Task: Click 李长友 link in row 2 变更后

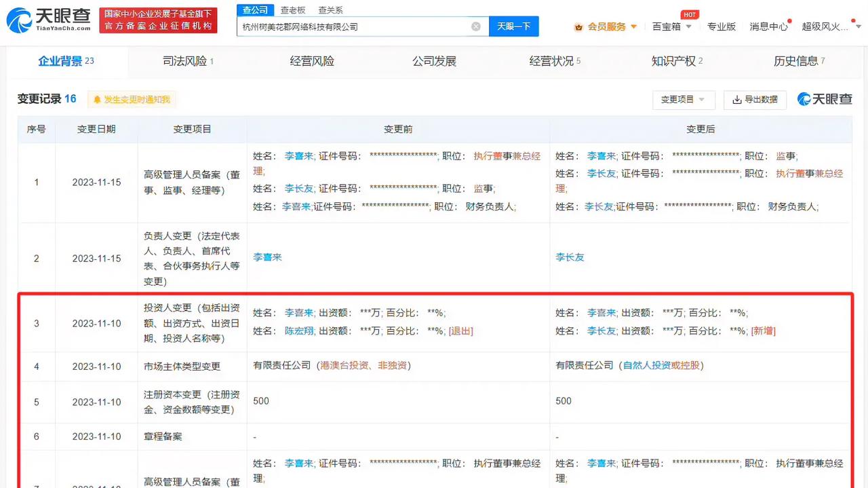Action: [570, 257]
